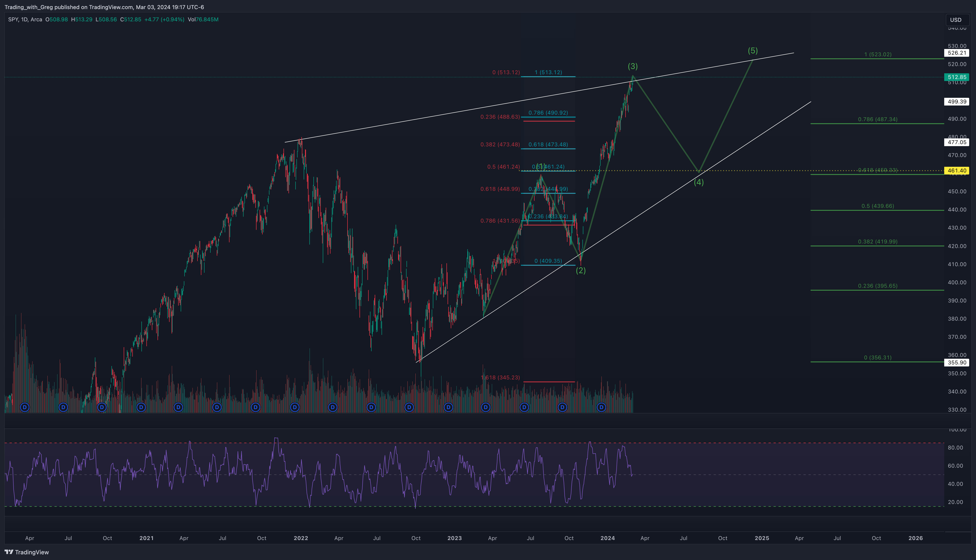This screenshot has height=560, width=976.
Task: Click the wave (2) label
Action: point(581,270)
